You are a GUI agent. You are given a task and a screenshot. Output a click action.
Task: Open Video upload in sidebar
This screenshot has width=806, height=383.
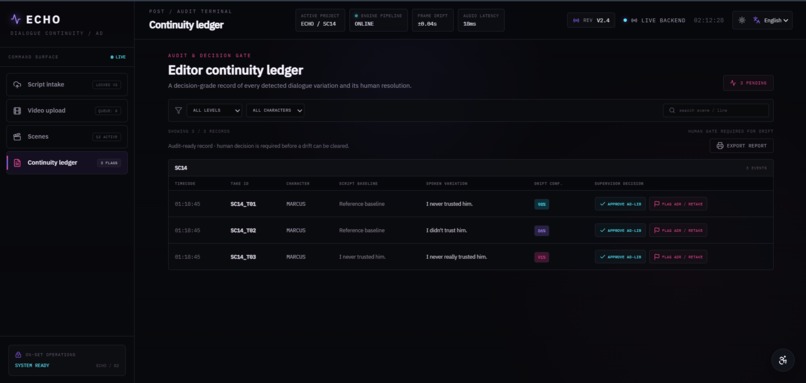pyautogui.click(x=67, y=111)
